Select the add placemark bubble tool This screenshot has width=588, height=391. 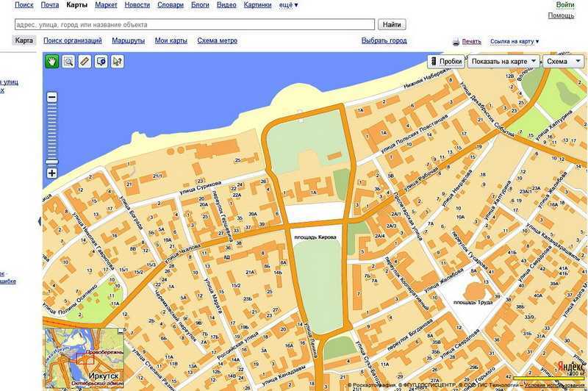click(101, 62)
